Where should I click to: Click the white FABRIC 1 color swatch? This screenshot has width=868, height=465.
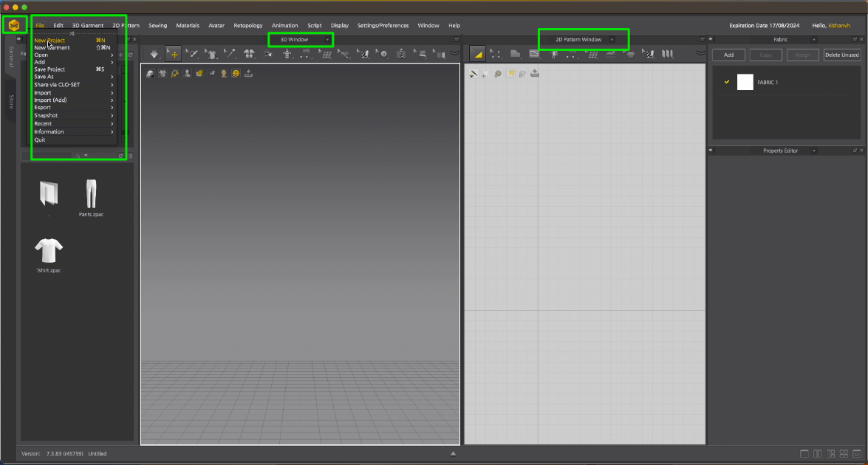[745, 82]
